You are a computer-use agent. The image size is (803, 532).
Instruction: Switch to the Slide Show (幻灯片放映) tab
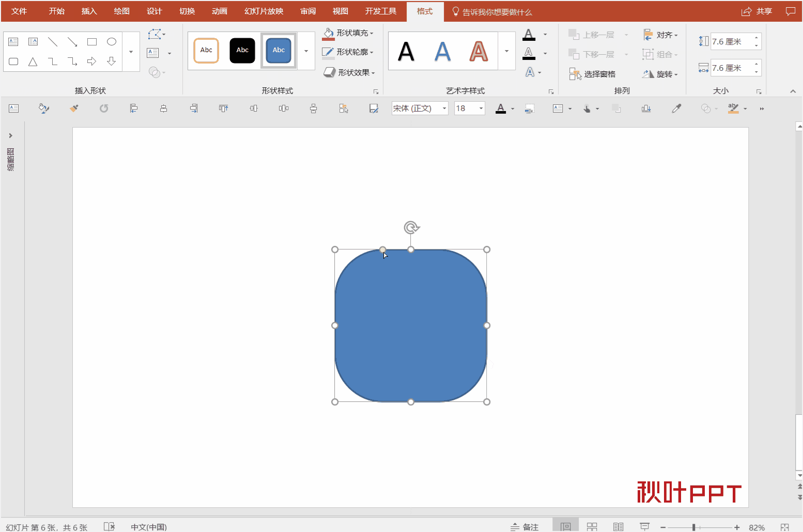pos(264,11)
